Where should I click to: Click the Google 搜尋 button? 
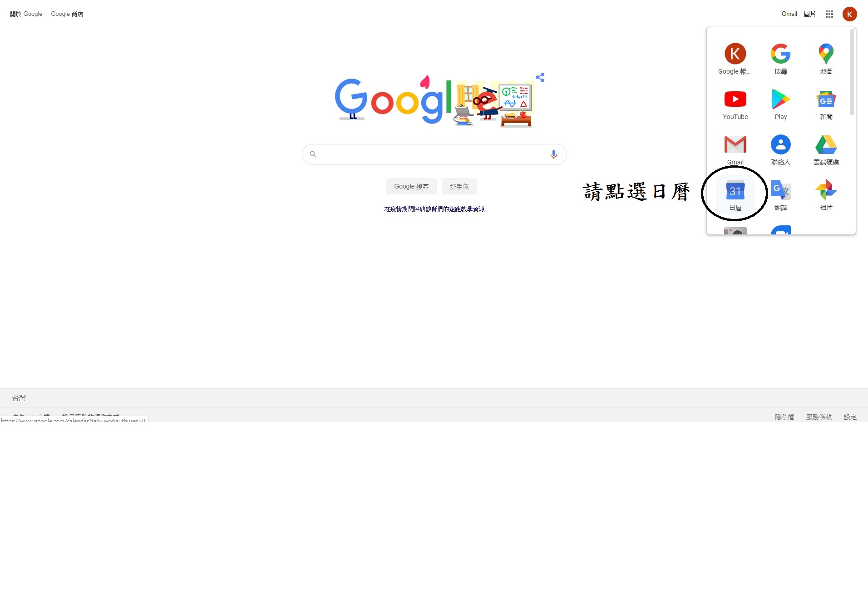[x=411, y=186]
